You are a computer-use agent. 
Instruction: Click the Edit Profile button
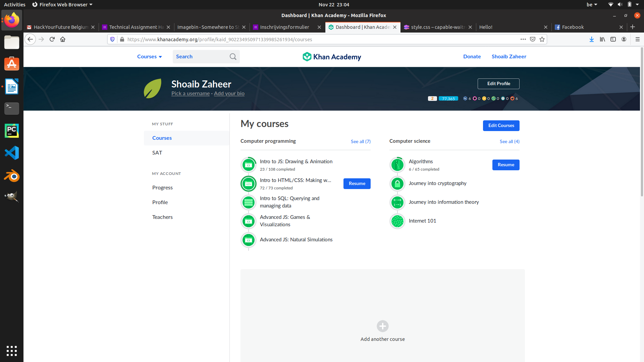[x=498, y=84]
